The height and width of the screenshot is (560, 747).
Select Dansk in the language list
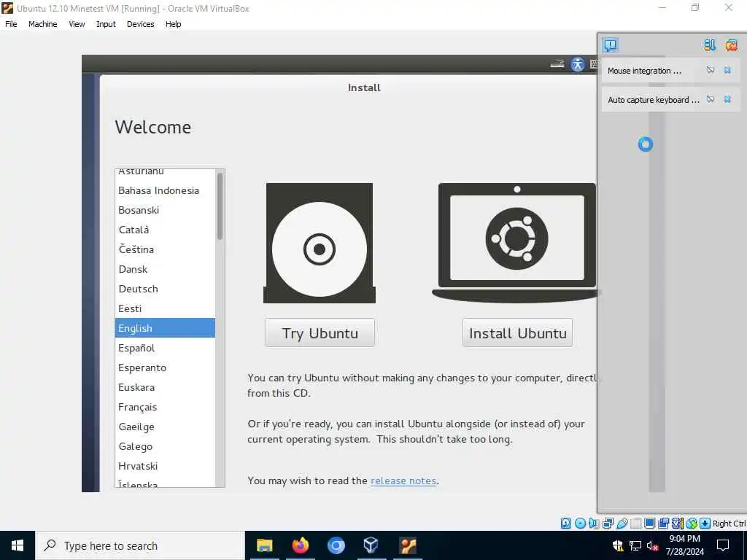(x=165, y=269)
